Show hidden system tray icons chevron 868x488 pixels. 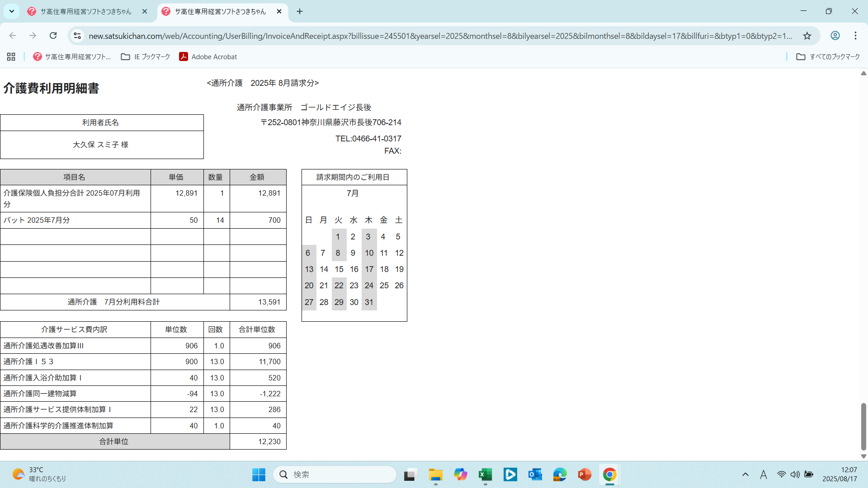[x=745, y=474]
